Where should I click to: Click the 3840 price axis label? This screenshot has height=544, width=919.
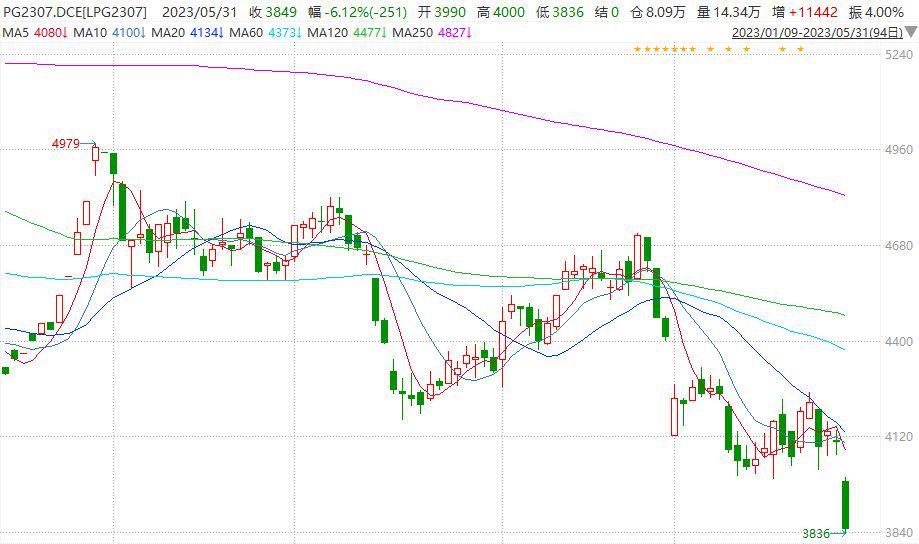[x=899, y=533]
